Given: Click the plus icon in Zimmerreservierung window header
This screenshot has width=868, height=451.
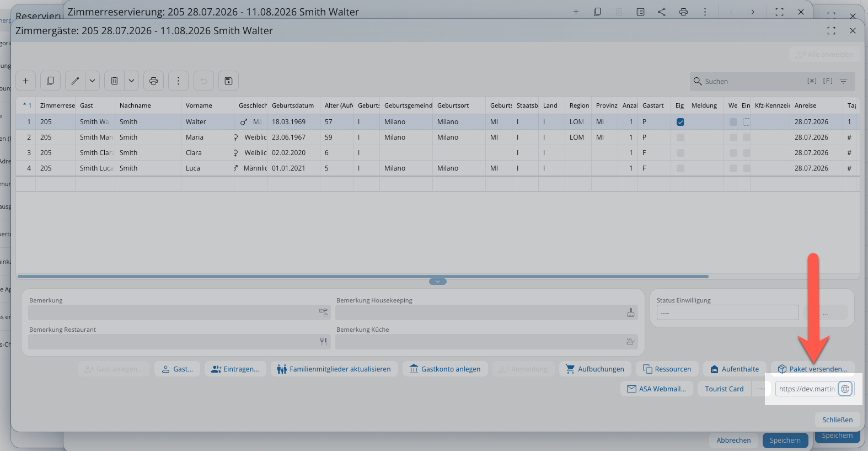Looking at the screenshot, I should (x=576, y=12).
